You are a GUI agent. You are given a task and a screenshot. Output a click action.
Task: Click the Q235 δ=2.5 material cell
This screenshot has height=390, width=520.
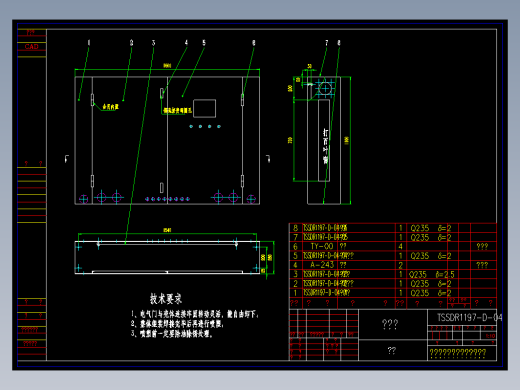(432, 274)
